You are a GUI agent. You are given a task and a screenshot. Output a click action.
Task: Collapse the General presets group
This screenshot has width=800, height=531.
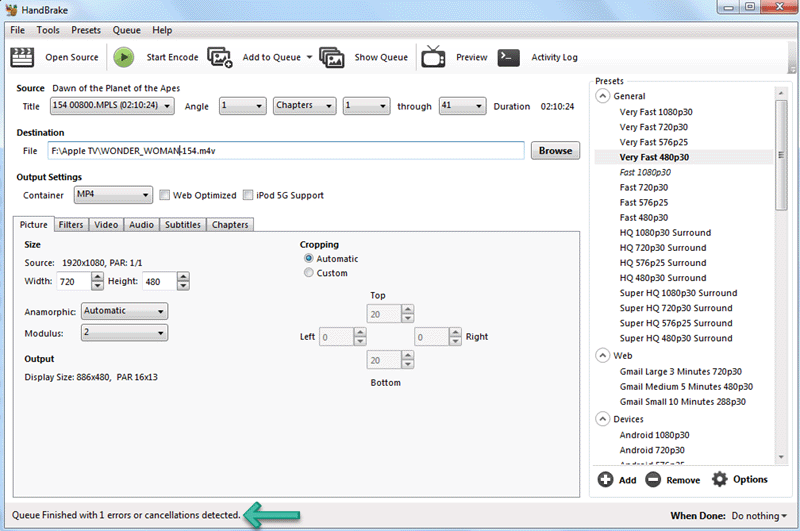click(603, 96)
